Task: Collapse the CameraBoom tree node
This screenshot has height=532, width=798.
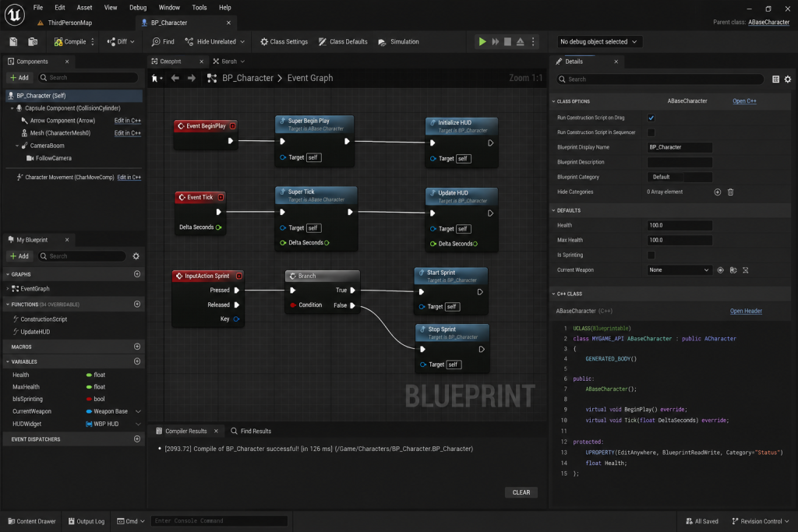Action: point(17,146)
